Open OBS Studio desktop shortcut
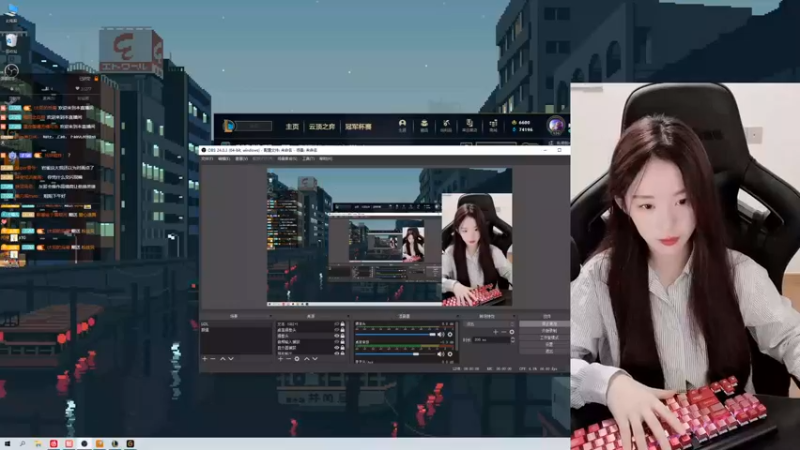800x450 pixels. pyautogui.click(x=11, y=70)
